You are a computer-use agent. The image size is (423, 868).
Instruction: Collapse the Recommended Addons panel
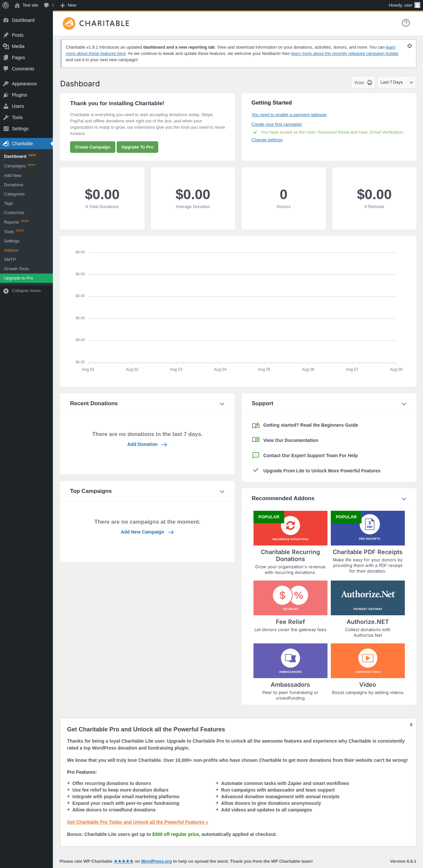tap(404, 499)
